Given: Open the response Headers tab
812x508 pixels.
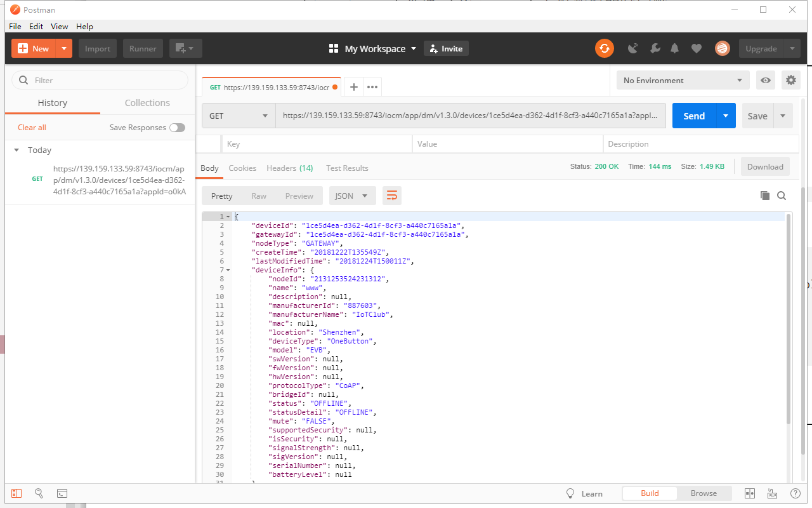Looking at the screenshot, I should tap(289, 168).
